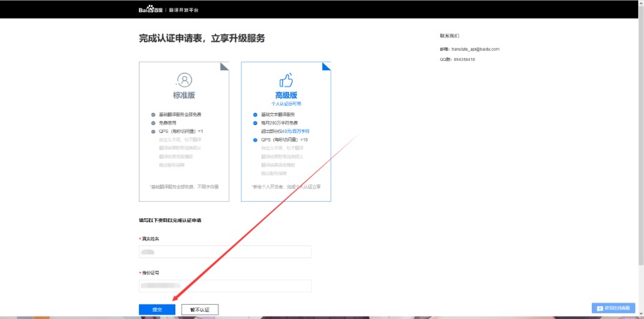Click QPS（每秒访问量）=1 text
The image size is (644, 319).
point(181,132)
